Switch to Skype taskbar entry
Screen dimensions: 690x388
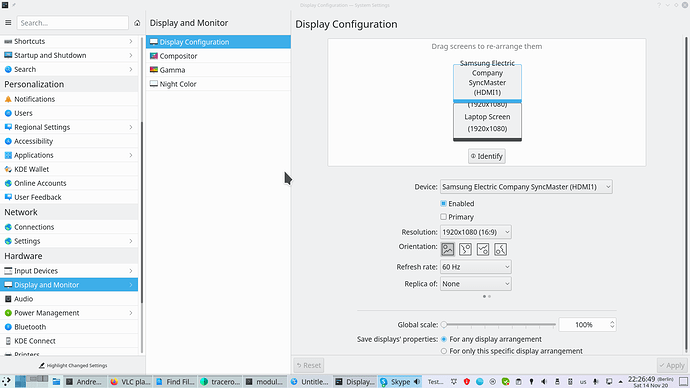click(400, 382)
